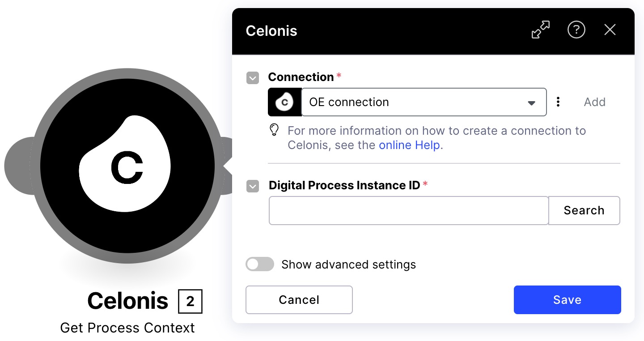Viewport: 644px width, 341px height.
Task: Click the Search button for instance ID
Action: (584, 210)
